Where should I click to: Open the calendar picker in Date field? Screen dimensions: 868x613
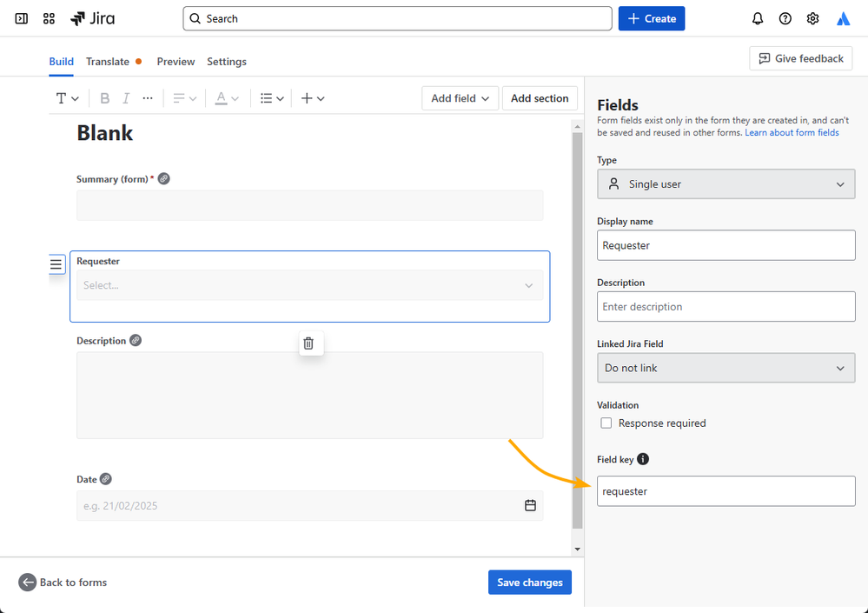[530, 505]
